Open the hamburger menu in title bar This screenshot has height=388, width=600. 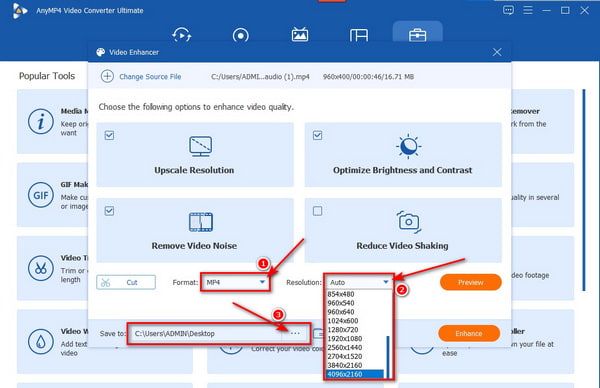click(528, 10)
